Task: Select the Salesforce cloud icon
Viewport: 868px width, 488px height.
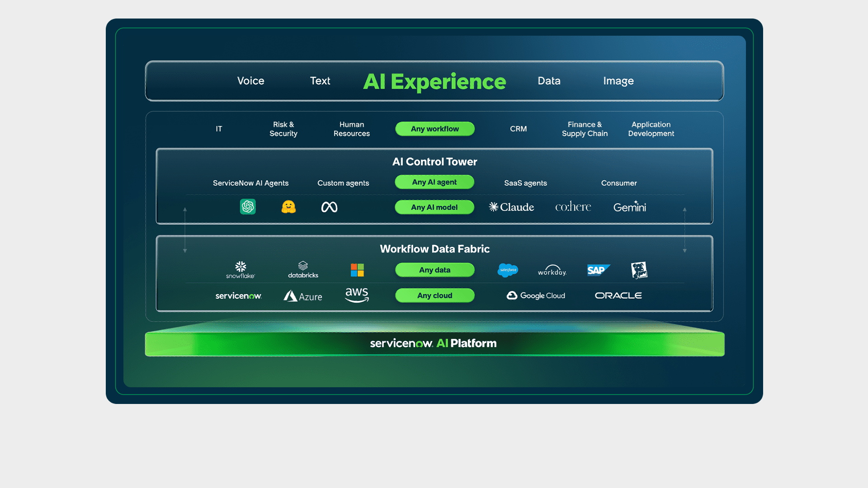Action: (x=508, y=270)
